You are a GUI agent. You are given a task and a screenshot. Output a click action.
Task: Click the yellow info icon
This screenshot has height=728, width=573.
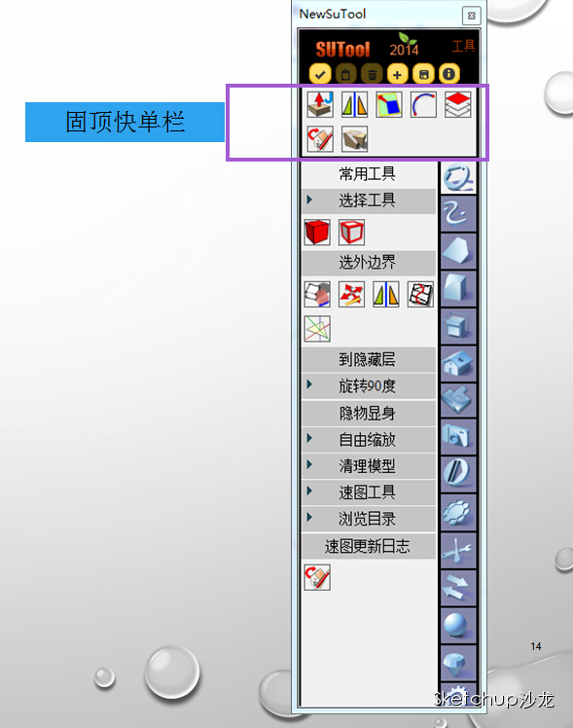point(448,74)
